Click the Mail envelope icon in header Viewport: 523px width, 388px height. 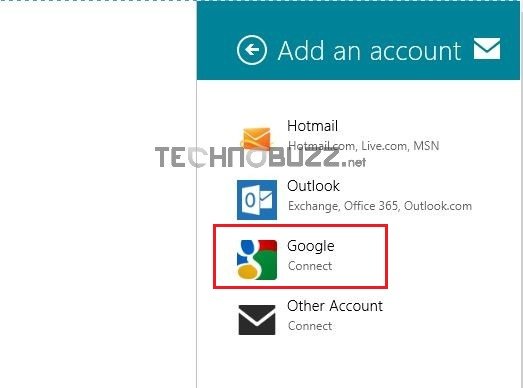click(x=487, y=49)
